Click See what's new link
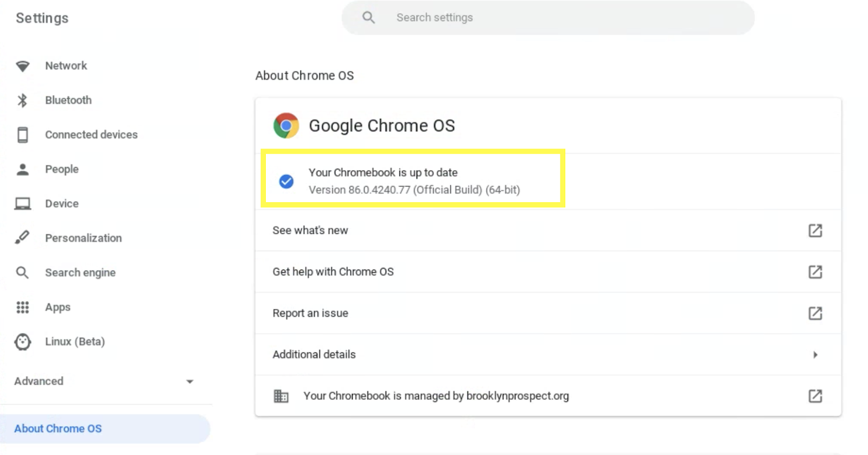The image size is (868, 455). pos(310,230)
